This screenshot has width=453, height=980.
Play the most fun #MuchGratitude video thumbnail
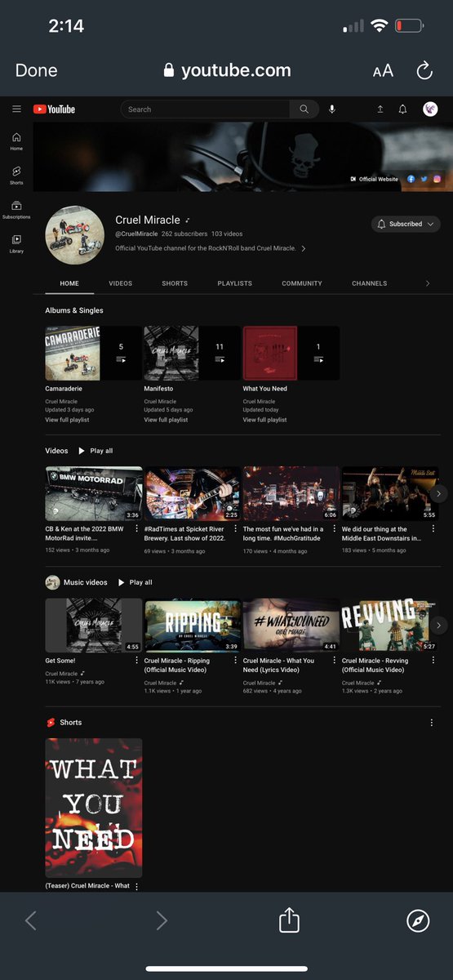pyautogui.click(x=291, y=493)
